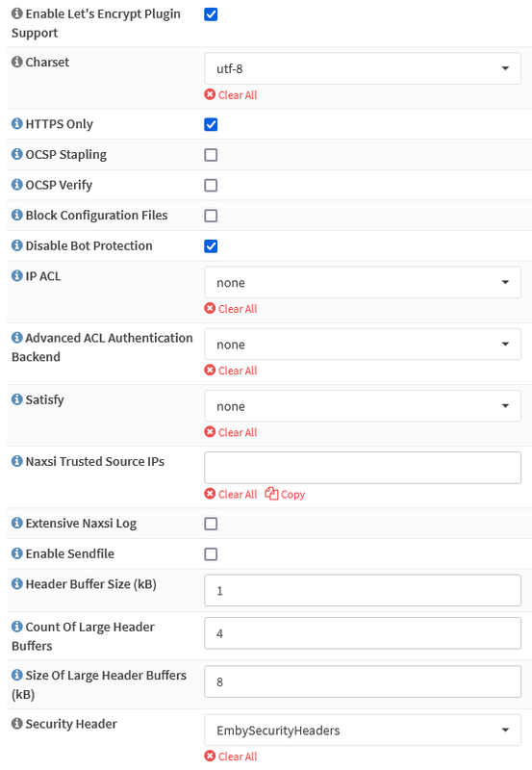
Task: Open help icon for Naxsi Trusted Source IPs
Action: (x=17, y=462)
